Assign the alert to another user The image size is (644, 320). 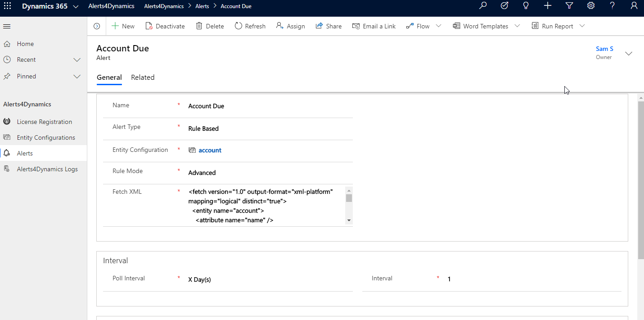[x=291, y=26]
